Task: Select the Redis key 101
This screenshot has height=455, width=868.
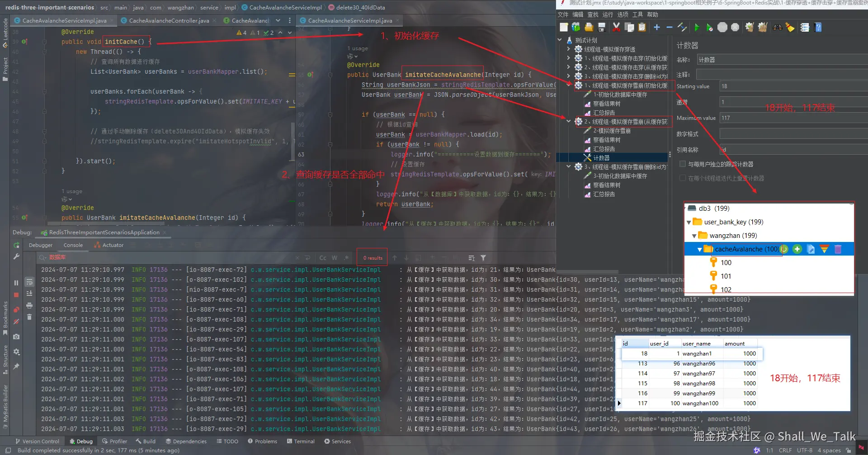Action: click(x=726, y=276)
